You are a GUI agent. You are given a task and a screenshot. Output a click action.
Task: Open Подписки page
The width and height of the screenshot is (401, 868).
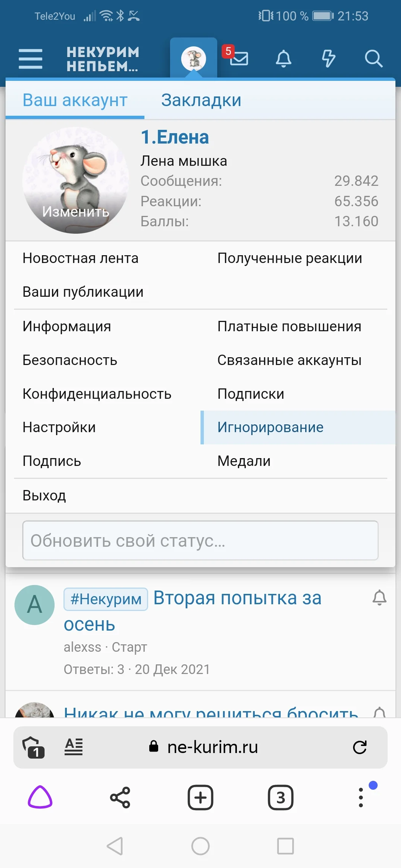(x=298, y=394)
